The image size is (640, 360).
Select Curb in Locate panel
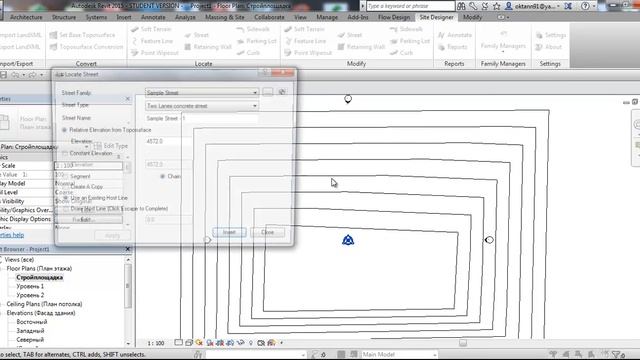[x=248, y=53]
